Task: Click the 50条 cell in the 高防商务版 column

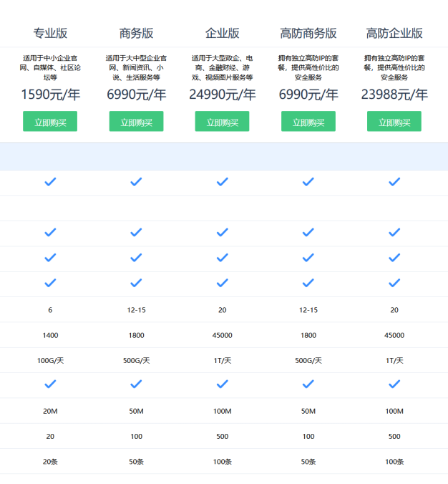Action: [308, 462]
